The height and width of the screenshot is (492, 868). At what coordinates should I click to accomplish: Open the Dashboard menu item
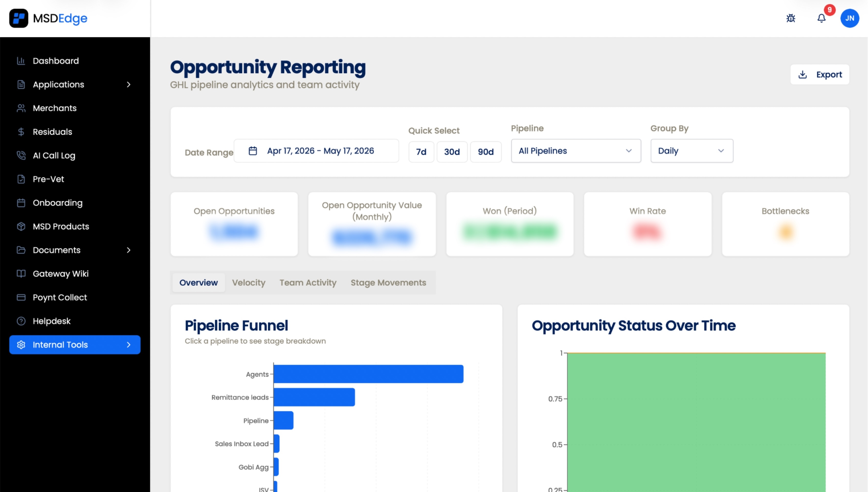(75, 61)
